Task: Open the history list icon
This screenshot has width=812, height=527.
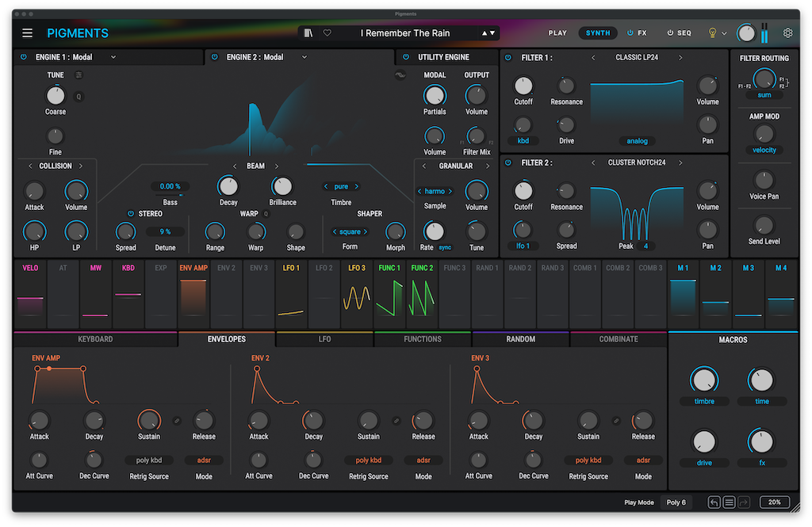Action: (x=730, y=502)
